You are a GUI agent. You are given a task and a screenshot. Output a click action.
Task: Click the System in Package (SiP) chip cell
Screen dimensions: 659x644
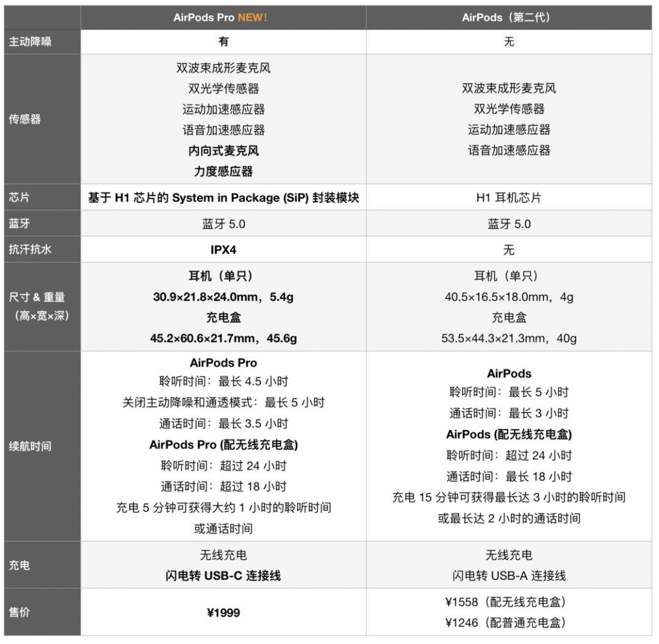[x=223, y=198]
